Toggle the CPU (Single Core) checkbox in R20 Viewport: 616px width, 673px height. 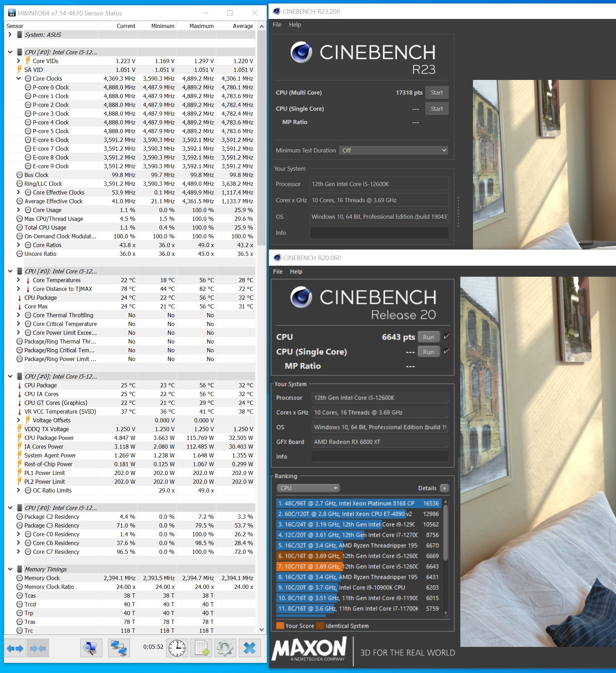(x=446, y=352)
